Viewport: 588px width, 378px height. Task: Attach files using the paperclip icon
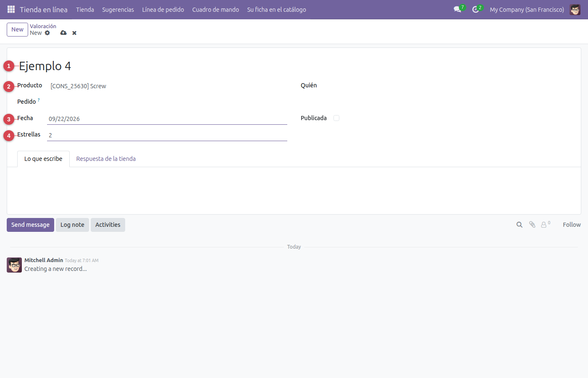pyautogui.click(x=532, y=225)
